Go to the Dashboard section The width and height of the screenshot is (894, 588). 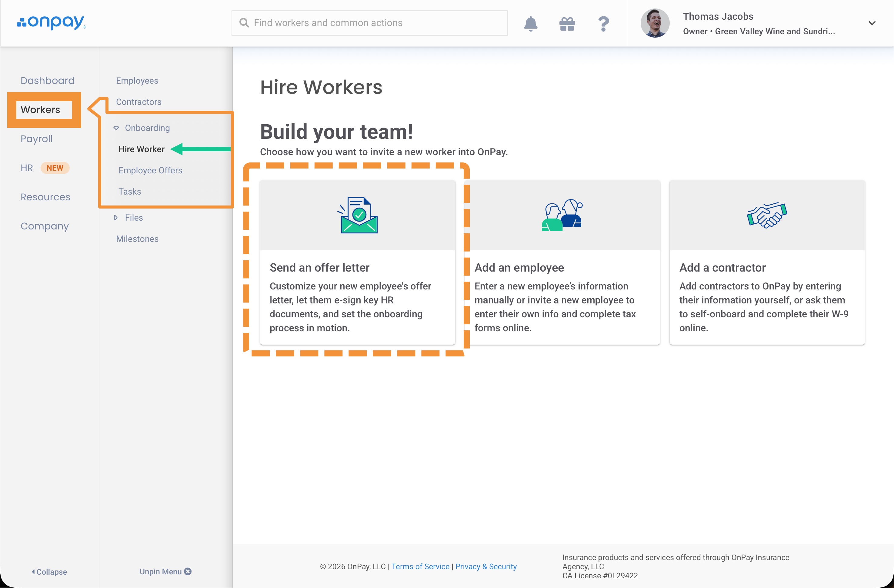coord(47,80)
